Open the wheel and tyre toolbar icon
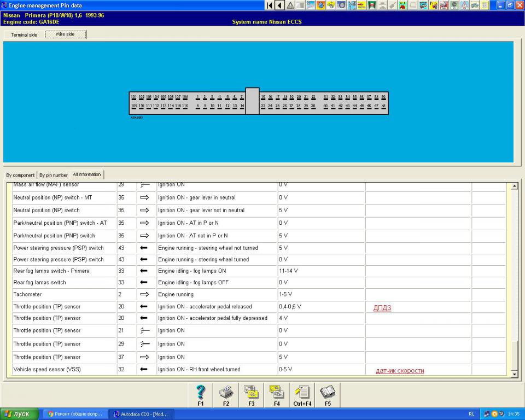Viewport: 525px width, 420px height. click(341, 5)
